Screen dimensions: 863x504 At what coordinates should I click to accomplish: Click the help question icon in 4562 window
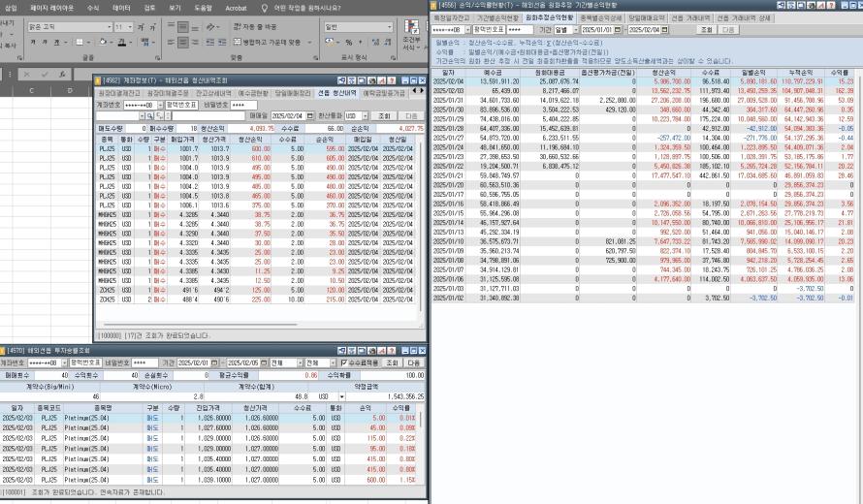point(392,80)
